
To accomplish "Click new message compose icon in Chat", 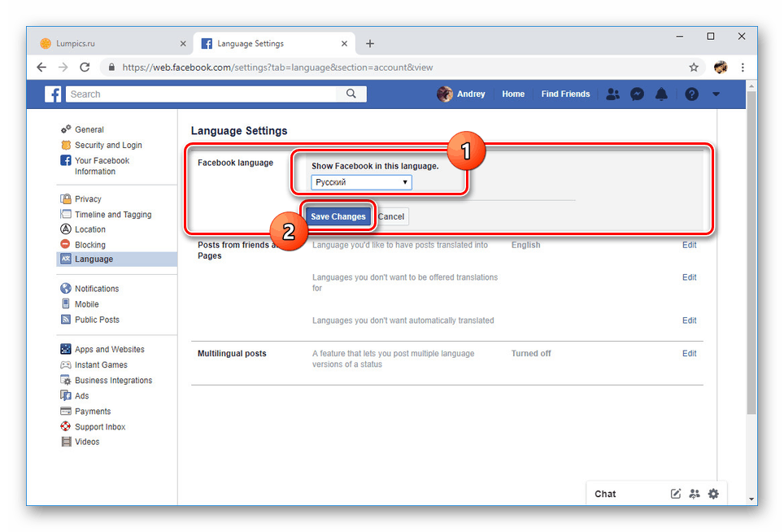I will [x=676, y=494].
